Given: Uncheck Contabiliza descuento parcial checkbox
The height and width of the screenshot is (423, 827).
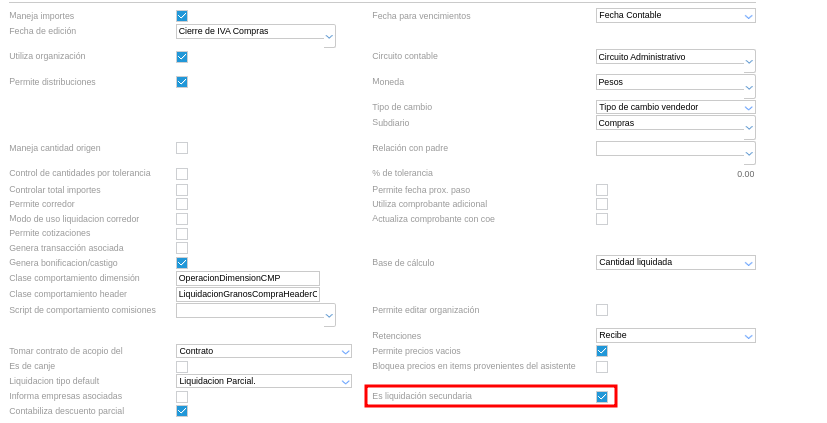Looking at the screenshot, I should click(x=182, y=411).
